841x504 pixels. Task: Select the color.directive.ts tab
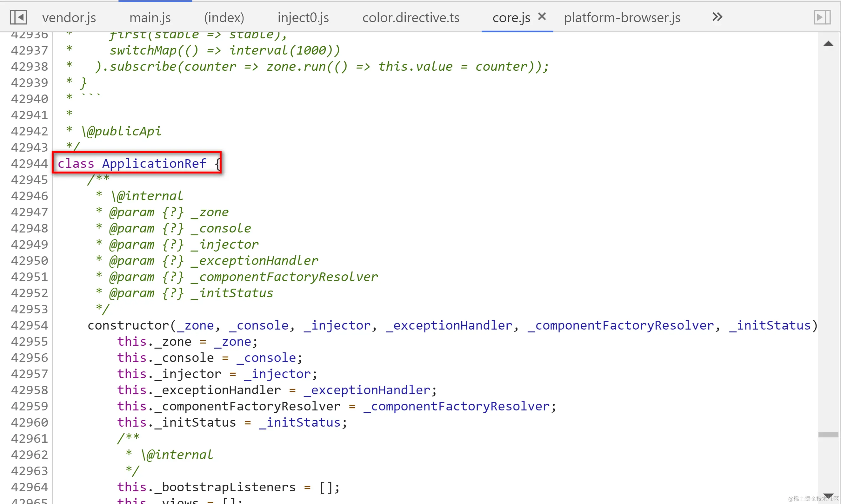pyautogui.click(x=410, y=18)
